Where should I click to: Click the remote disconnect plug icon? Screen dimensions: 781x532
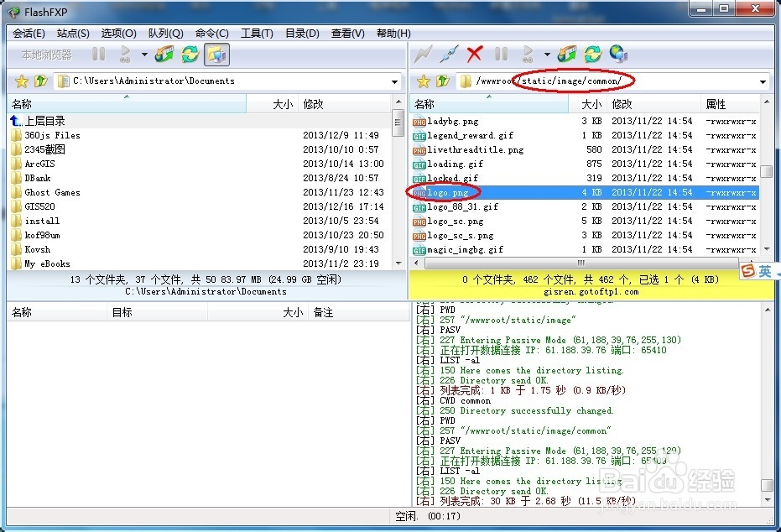click(450, 54)
